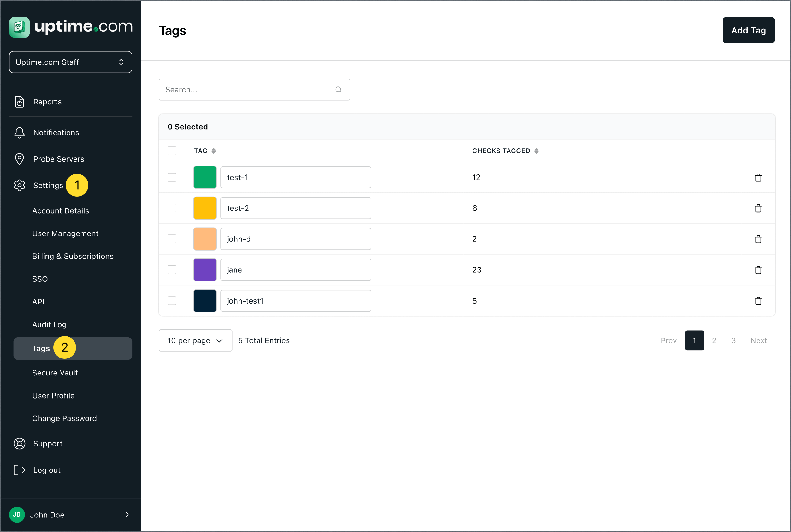Click the Log out arrow icon

click(19, 470)
